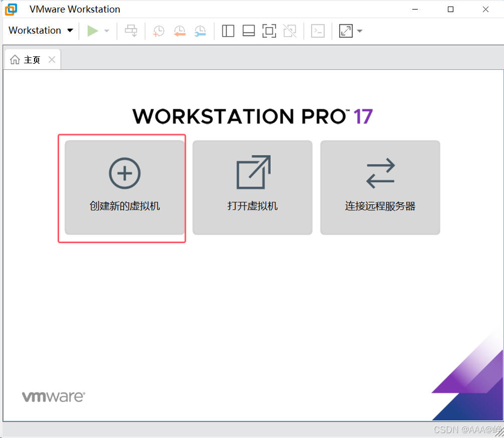Click the Unity mode toolbar icon

290,31
